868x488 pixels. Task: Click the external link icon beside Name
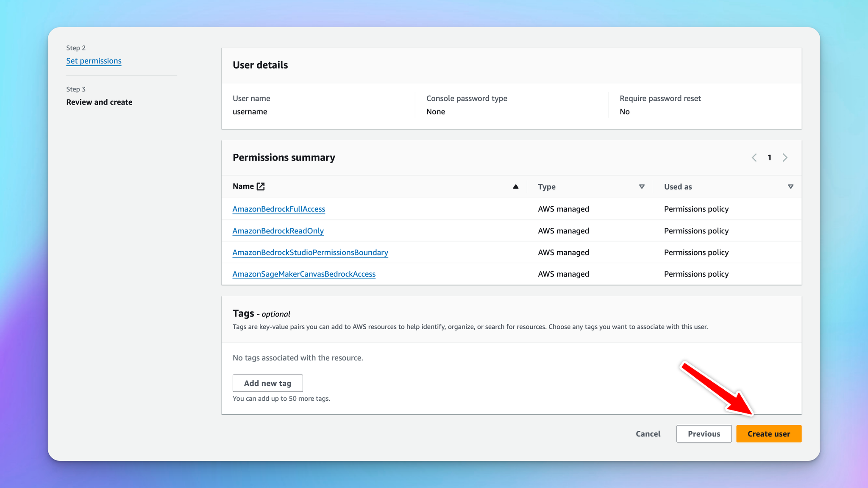tap(261, 186)
